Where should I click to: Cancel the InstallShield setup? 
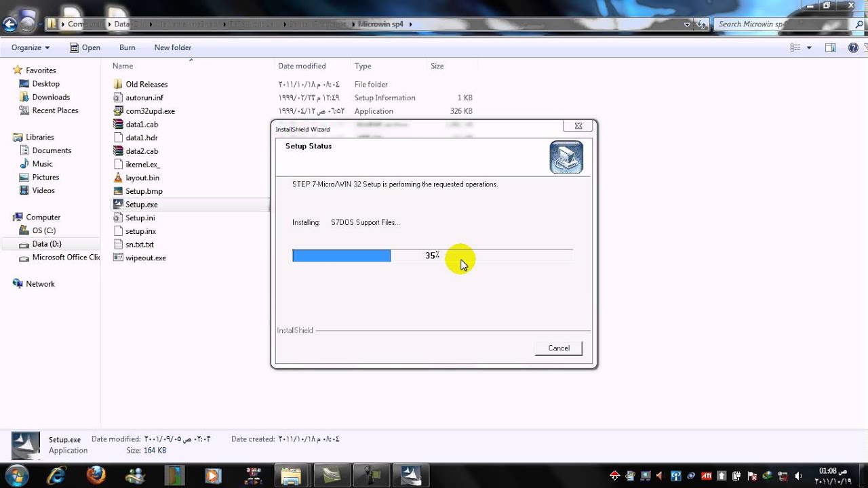pyautogui.click(x=559, y=348)
